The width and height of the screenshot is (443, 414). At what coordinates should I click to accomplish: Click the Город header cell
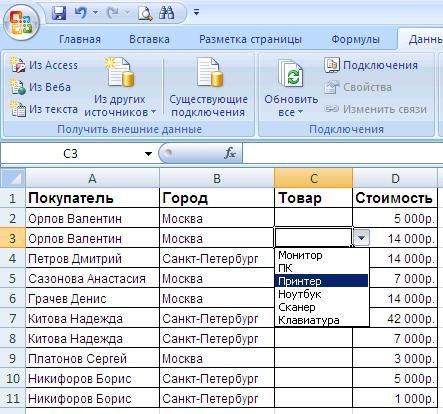(x=217, y=198)
